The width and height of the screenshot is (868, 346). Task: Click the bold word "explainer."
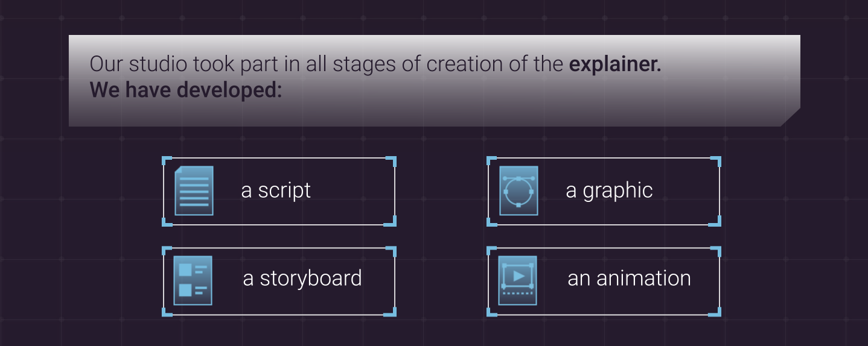[615, 64]
